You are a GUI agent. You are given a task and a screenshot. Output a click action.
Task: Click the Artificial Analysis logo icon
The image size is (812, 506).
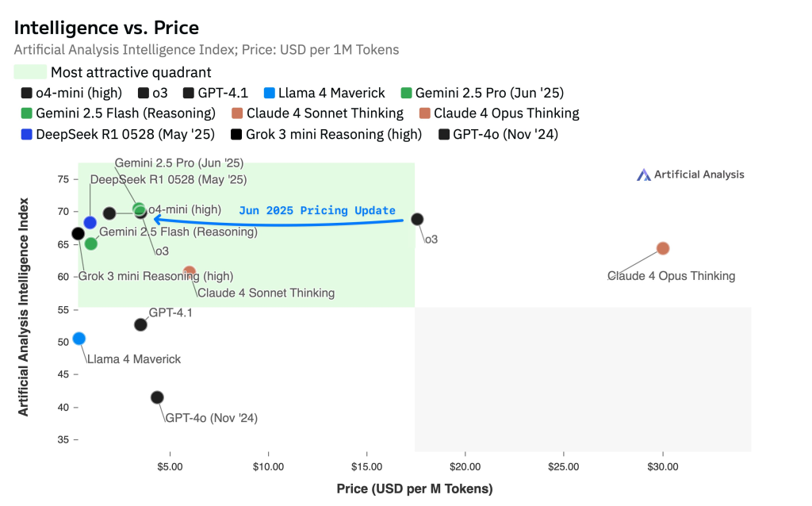coord(644,174)
